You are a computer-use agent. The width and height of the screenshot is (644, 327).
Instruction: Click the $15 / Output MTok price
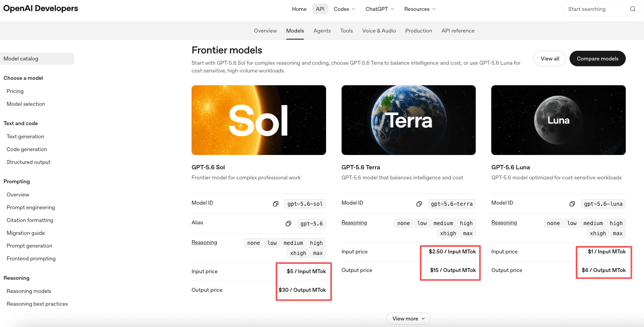click(453, 270)
